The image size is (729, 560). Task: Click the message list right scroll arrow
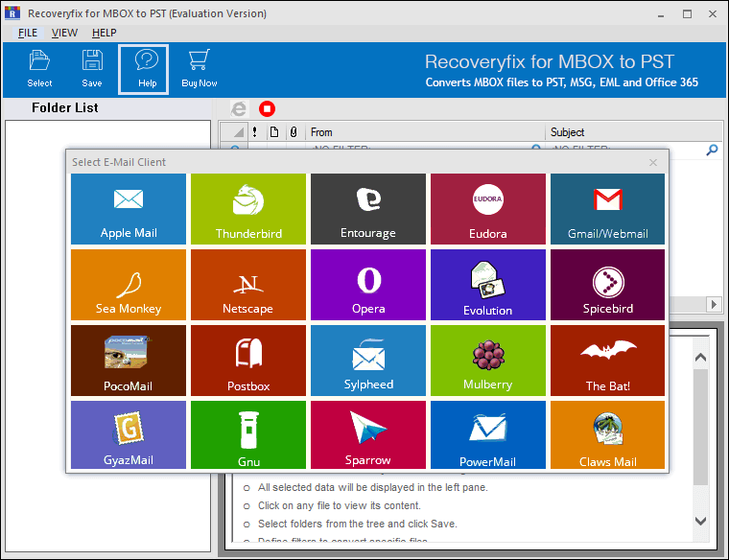pyautogui.click(x=714, y=304)
